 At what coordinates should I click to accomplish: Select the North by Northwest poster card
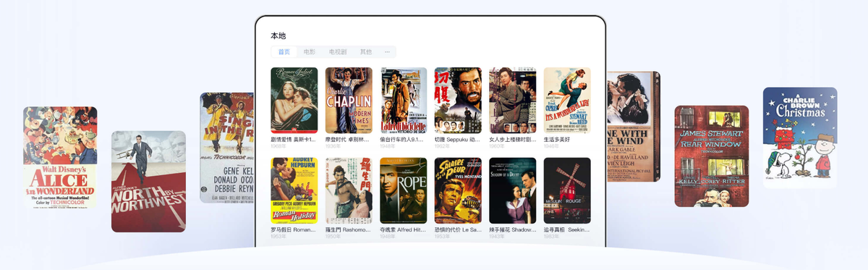pyautogui.click(x=148, y=182)
